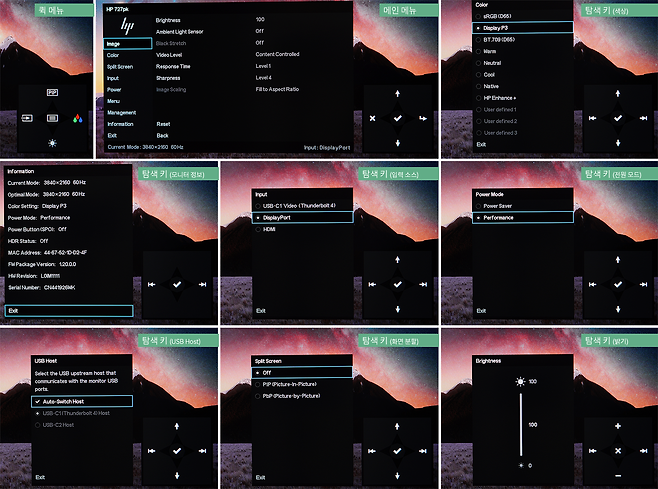Open the Split Screen menu item
The image size is (658, 489).
tap(120, 66)
